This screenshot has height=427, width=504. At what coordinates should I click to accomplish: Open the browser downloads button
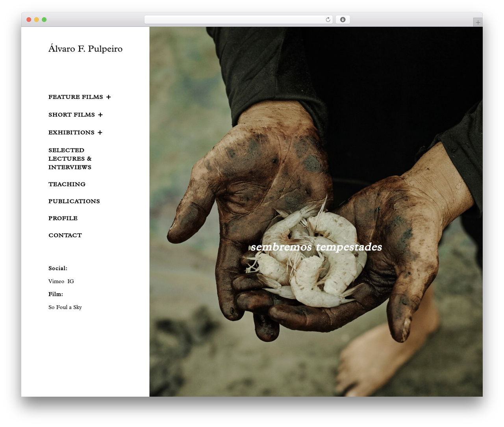pyautogui.click(x=343, y=20)
